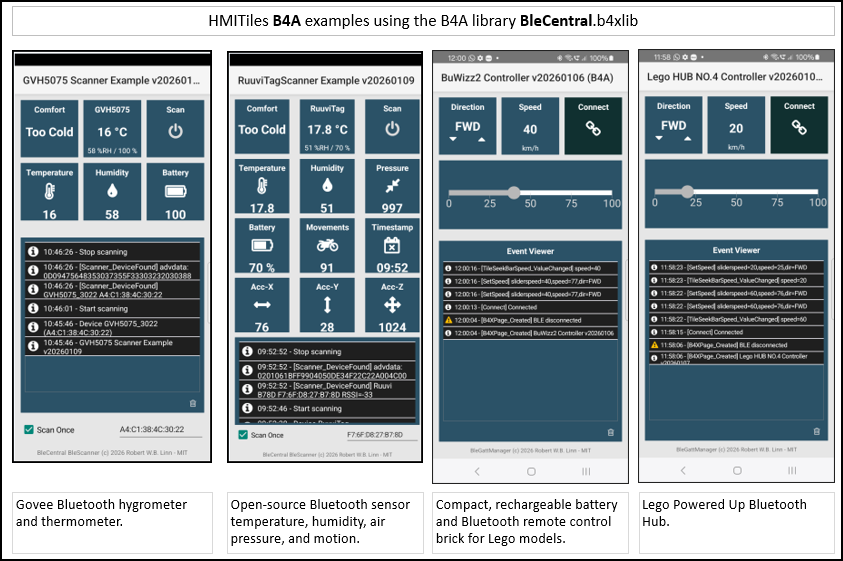Click the BuWizz2 speed slider thumb
The height and width of the screenshot is (561, 843).
coord(514,193)
